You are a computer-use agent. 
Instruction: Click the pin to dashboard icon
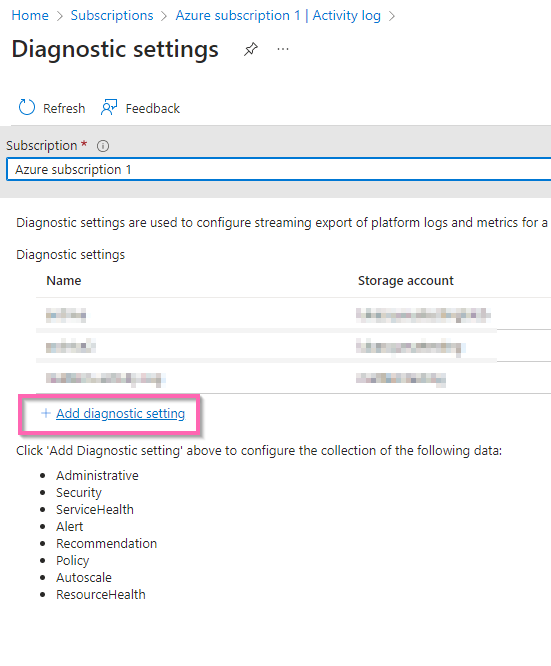click(x=250, y=49)
